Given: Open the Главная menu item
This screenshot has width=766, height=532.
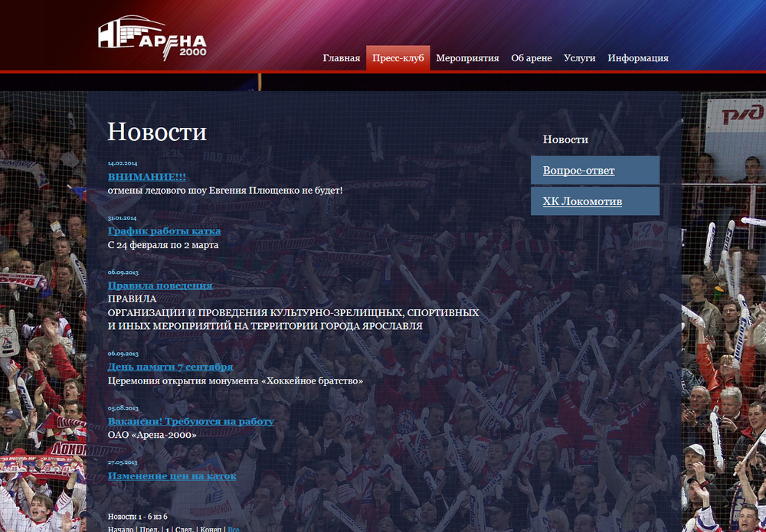Looking at the screenshot, I should (x=341, y=58).
